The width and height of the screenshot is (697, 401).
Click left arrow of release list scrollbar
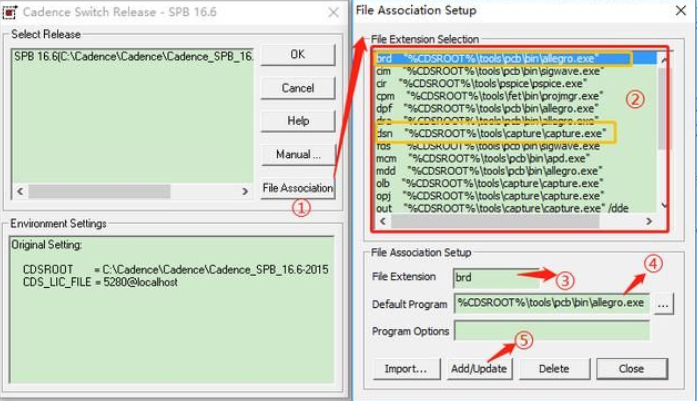20,191
